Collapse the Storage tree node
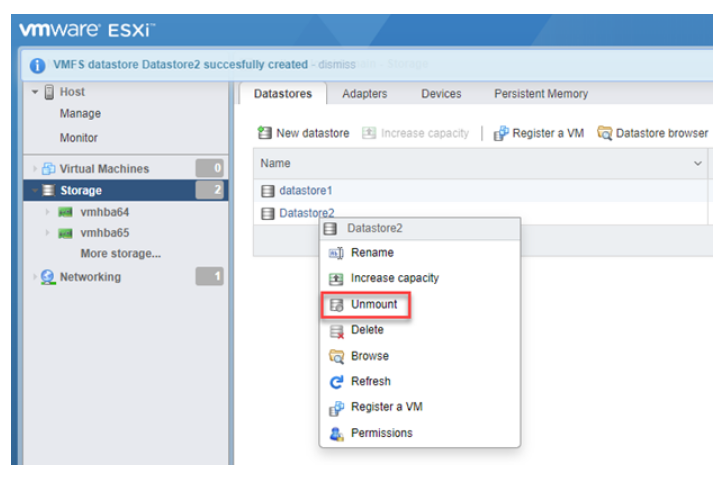 click(35, 190)
